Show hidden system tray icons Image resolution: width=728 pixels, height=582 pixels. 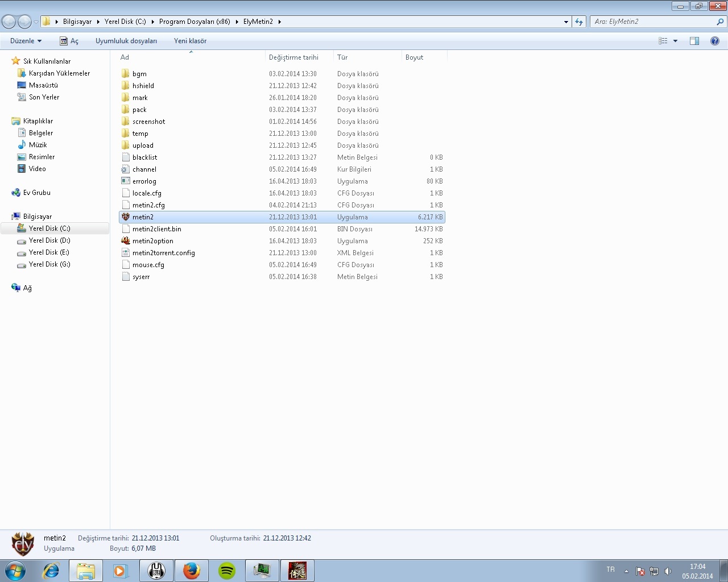pyautogui.click(x=626, y=571)
